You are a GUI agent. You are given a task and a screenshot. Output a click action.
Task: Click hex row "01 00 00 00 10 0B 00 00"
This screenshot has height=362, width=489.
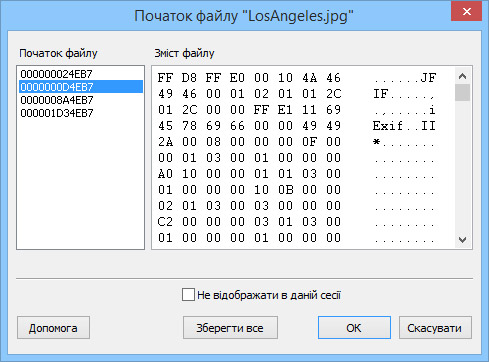249,190
